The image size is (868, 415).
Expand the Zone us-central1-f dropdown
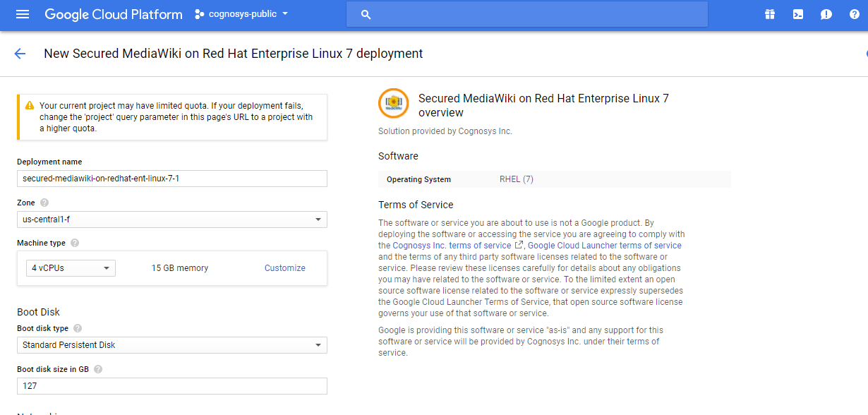click(172, 219)
